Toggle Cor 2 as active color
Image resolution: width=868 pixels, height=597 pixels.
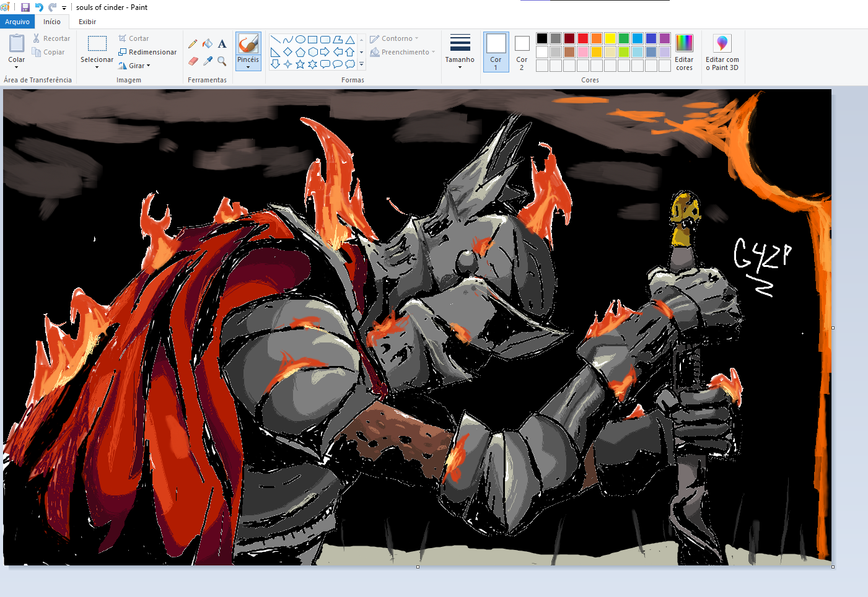(x=522, y=52)
